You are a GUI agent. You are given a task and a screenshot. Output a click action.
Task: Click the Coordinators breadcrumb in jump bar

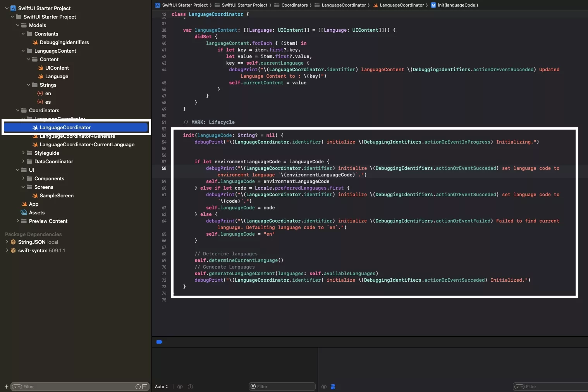tap(291, 5)
